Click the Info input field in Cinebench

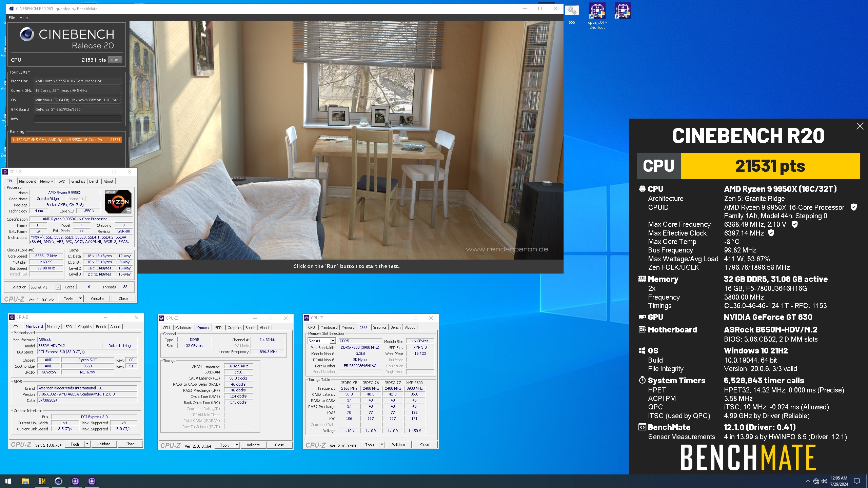(x=78, y=119)
